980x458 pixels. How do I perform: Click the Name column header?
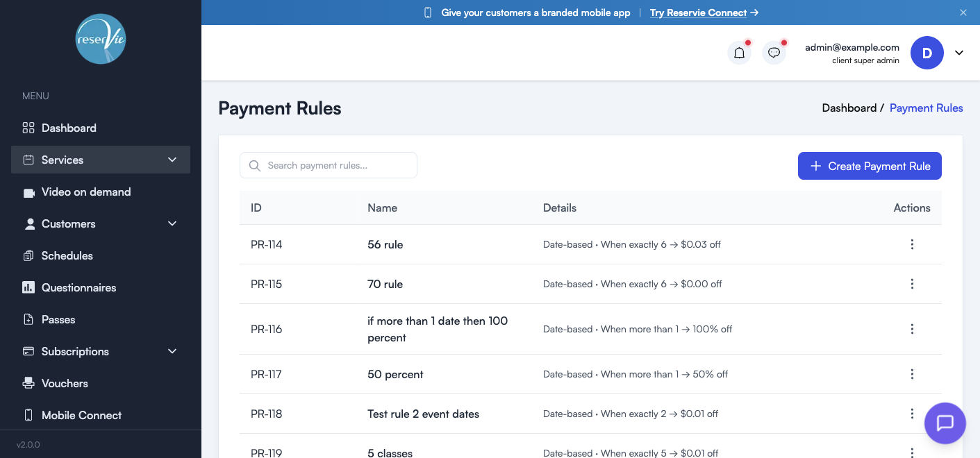[383, 207]
